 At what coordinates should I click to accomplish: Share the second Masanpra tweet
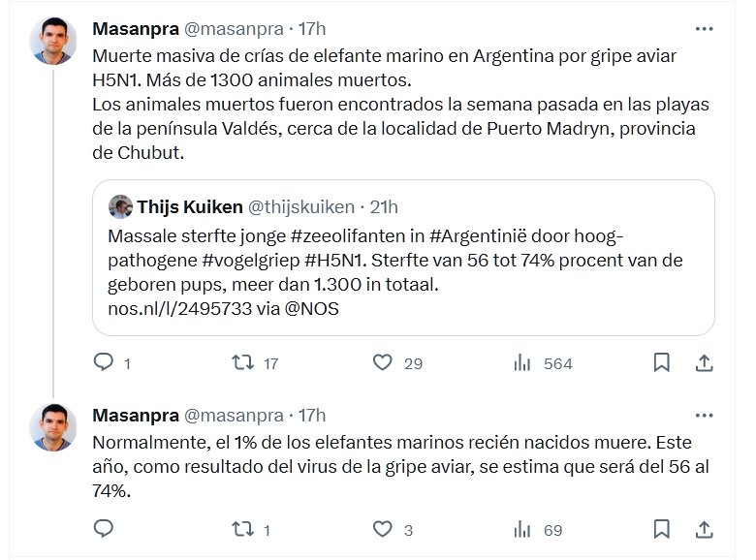pos(705,529)
